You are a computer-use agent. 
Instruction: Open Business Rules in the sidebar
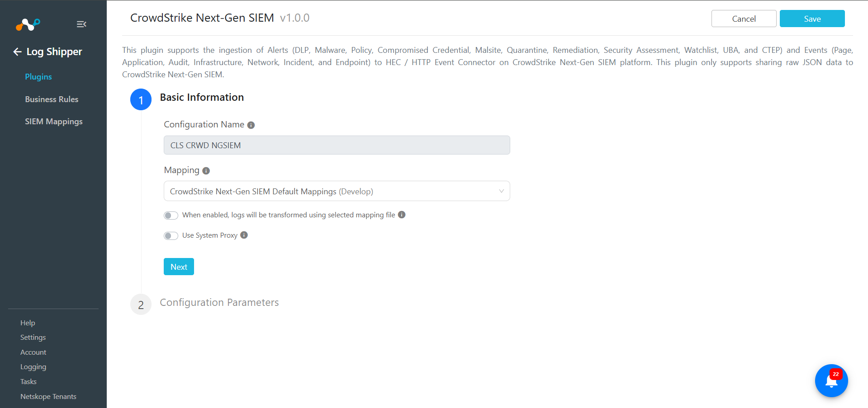click(52, 99)
